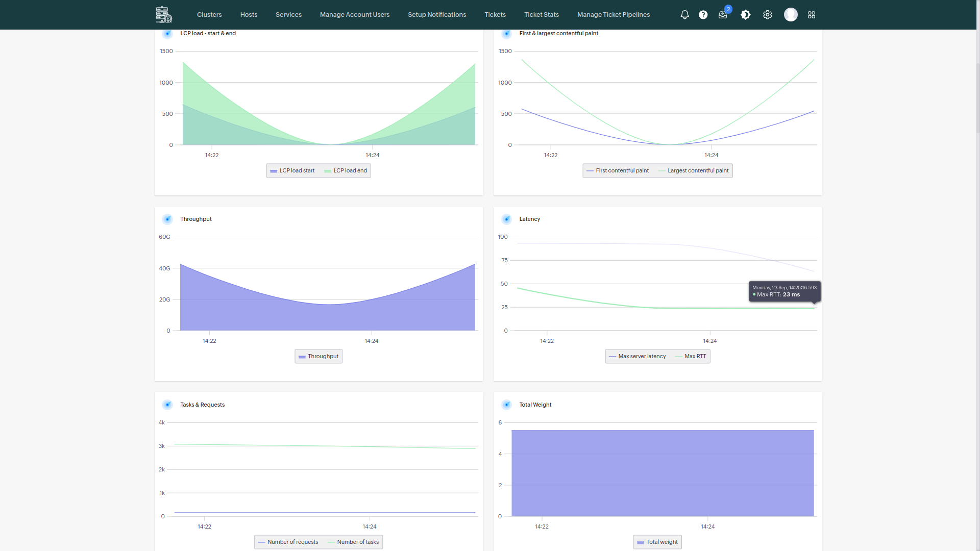The width and height of the screenshot is (980, 551).
Task: Click the Total Weight chart icon
Action: [506, 405]
